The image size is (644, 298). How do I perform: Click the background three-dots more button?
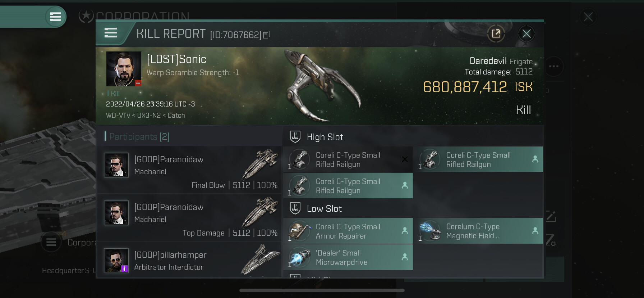click(x=554, y=66)
